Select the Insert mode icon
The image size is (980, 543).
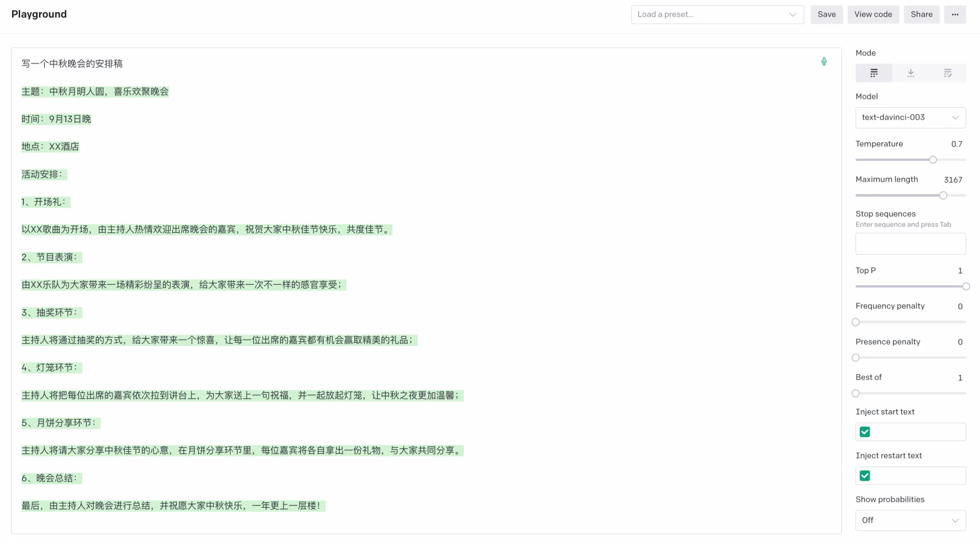910,73
